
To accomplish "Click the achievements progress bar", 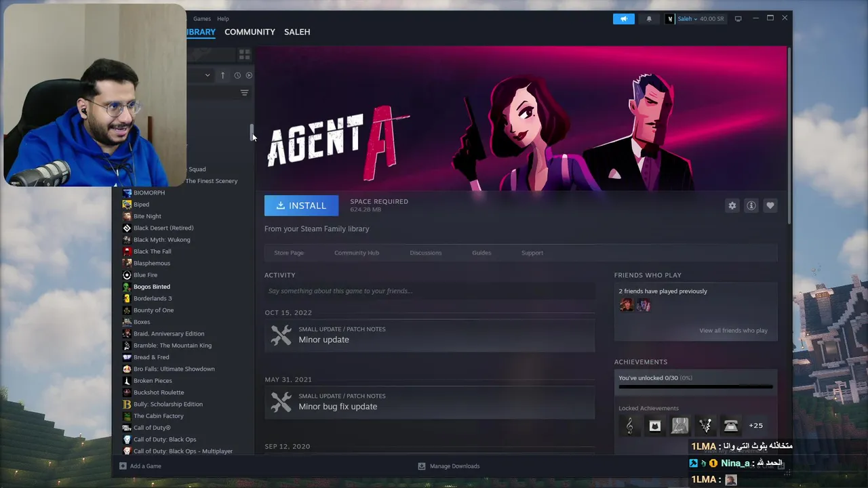I will (x=696, y=387).
